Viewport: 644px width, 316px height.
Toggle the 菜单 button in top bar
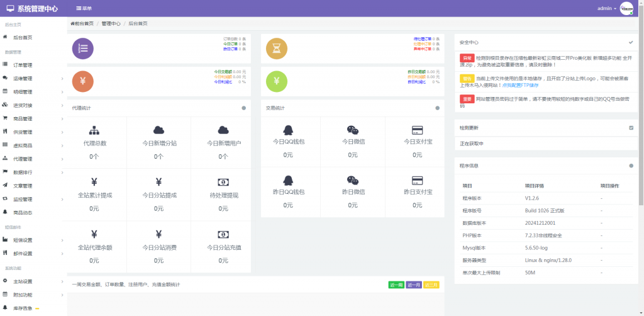point(83,9)
